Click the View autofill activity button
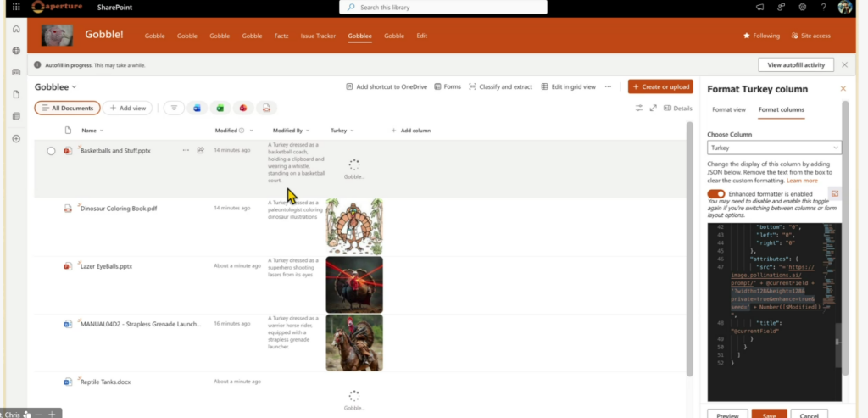This screenshot has width=868, height=418. point(796,64)
